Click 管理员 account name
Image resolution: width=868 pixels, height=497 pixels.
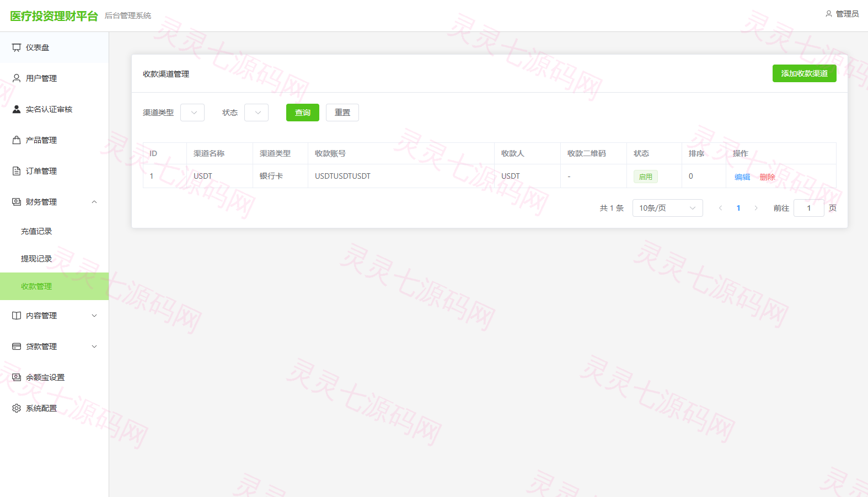848,14
